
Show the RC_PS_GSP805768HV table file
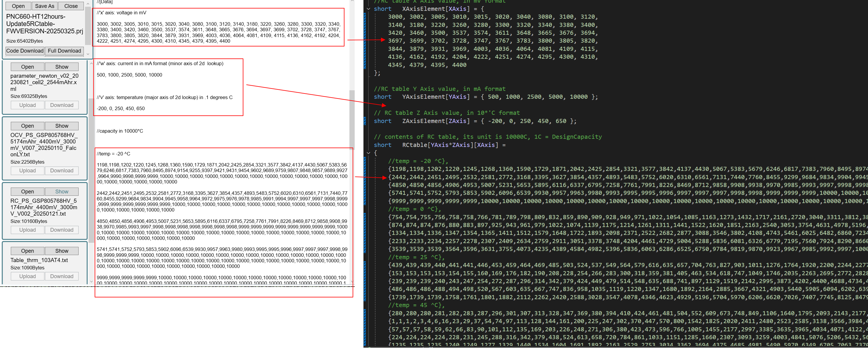click(x=62, y=191)
